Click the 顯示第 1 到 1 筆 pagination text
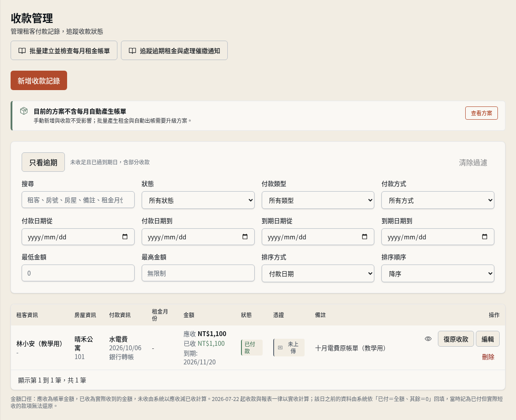Viewport: 516px width, 420px height. 52,380
